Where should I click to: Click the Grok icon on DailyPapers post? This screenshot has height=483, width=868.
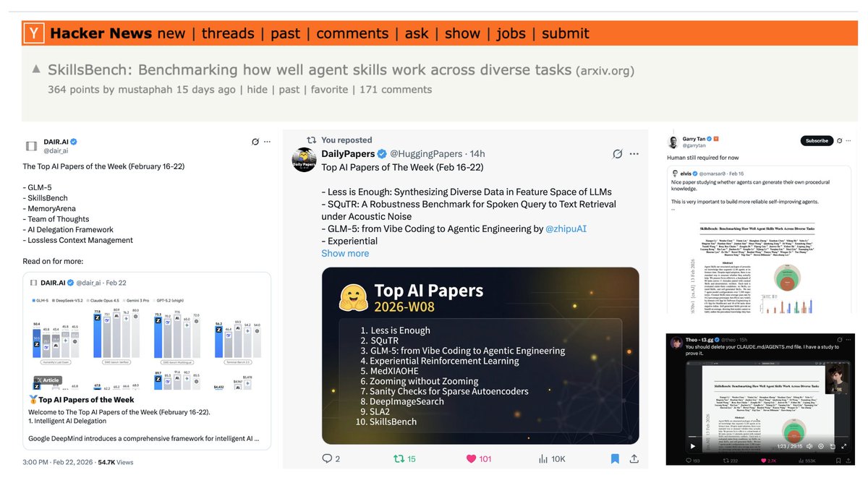(617, 154)
